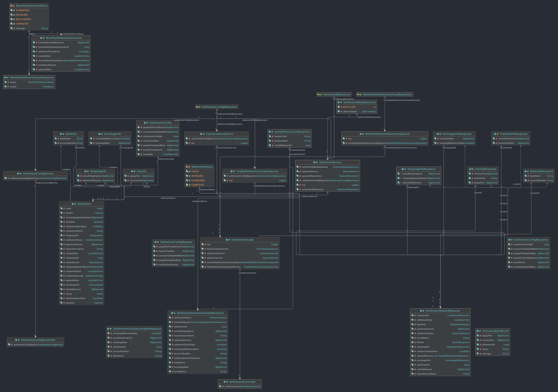558x392 pixels.
Task: Click the settlementMemo field in Settlement
Action: [82, 231]
